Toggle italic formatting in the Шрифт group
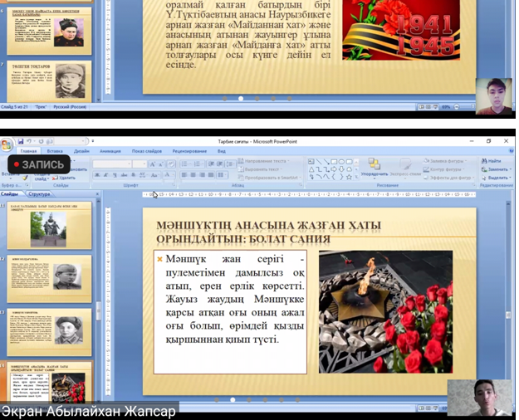This screenshot has width=519, height=420. click(x=105, y=175)
